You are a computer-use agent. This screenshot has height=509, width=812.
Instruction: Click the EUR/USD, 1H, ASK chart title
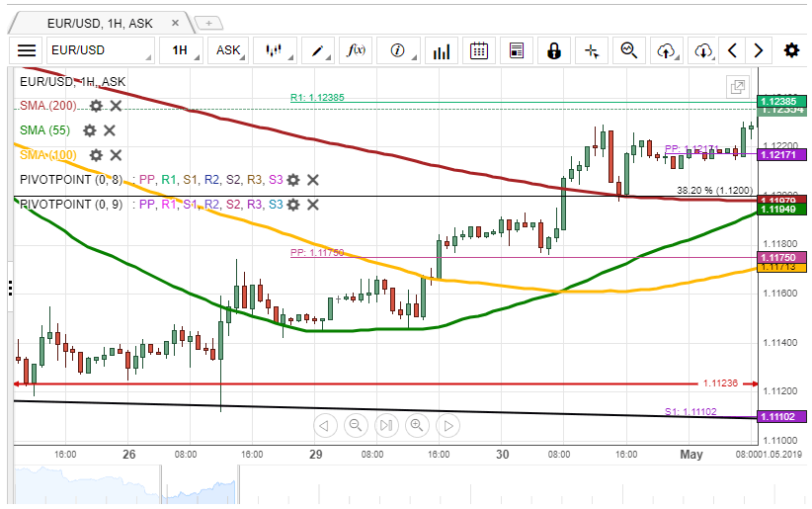(x=72, y=81)
